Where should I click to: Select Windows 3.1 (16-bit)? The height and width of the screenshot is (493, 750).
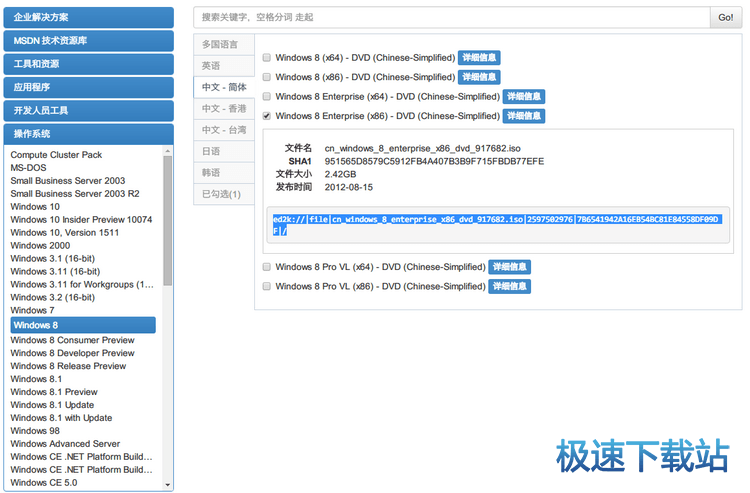pyautogui.click(x=53, y=258)
